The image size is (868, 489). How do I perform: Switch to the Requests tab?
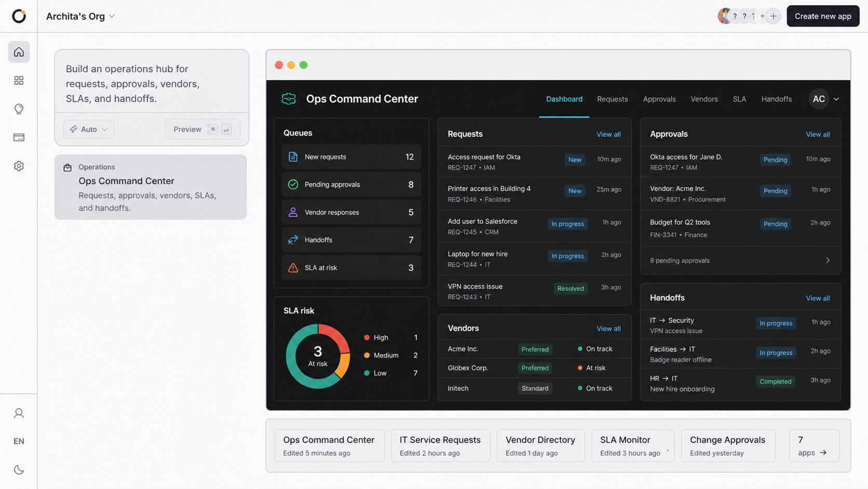[x=613, y=99]
